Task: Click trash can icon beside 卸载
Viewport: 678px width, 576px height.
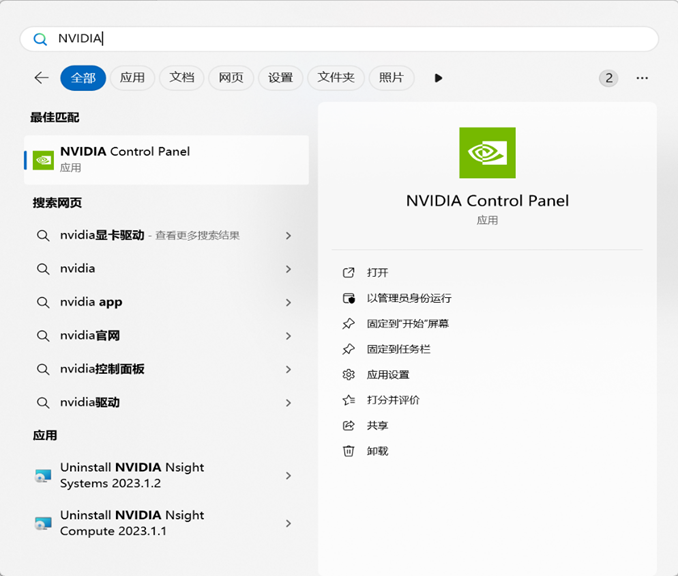Action: tap(349, 451)
